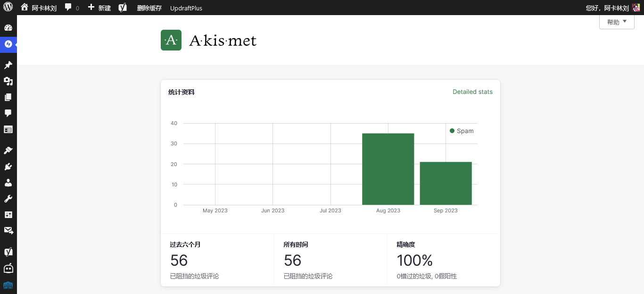
Task: Open the UpdraftPlus admin bar menu
Action: [x=186, y=8]
